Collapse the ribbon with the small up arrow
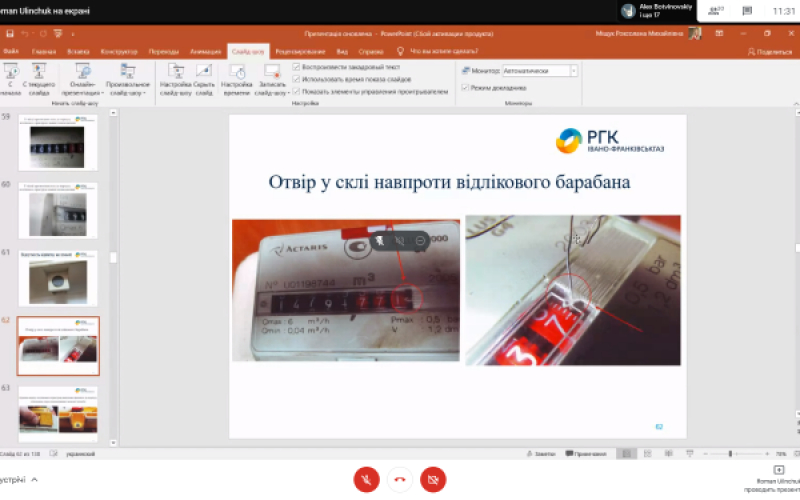The width and height of the screenshot is (800, 500). pos(796,104)
